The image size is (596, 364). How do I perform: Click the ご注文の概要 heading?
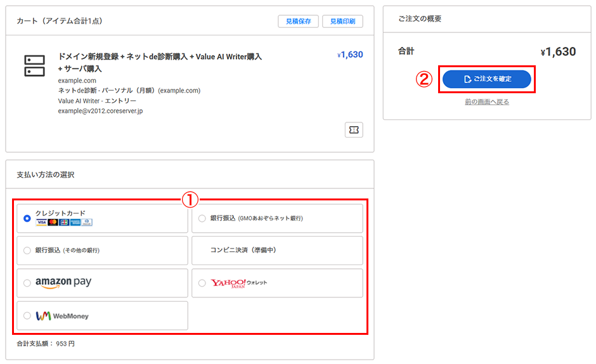click(420, 19)
